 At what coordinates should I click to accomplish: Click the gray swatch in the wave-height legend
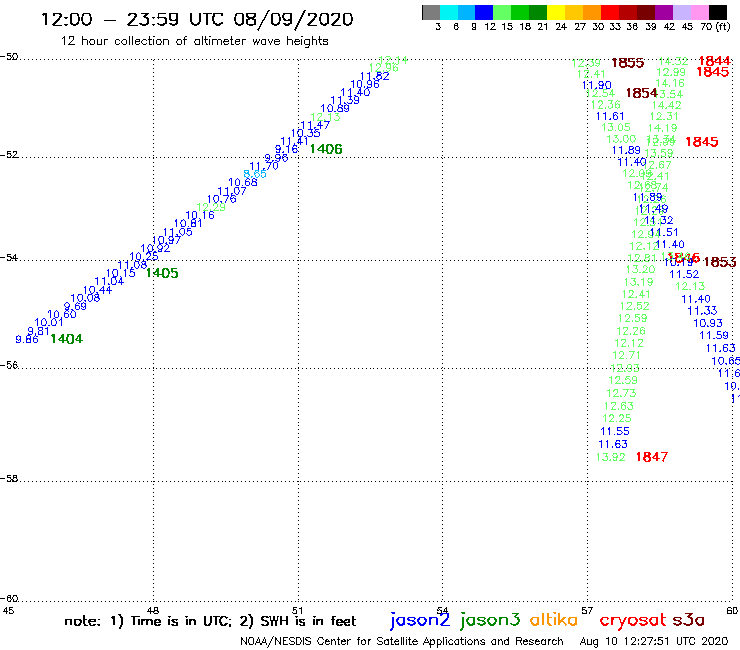click(x=431, y=13)
